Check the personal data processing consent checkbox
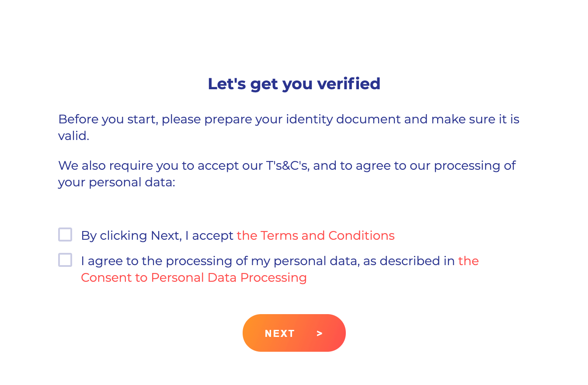Image resolution: width=588 pixels, height=385 pixels. (x=65, y=260)
